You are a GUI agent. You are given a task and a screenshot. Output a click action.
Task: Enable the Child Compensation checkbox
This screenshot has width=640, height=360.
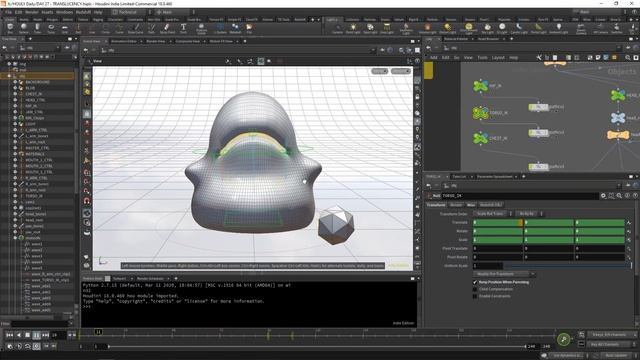pyautogui.click(x=475, y=289)
